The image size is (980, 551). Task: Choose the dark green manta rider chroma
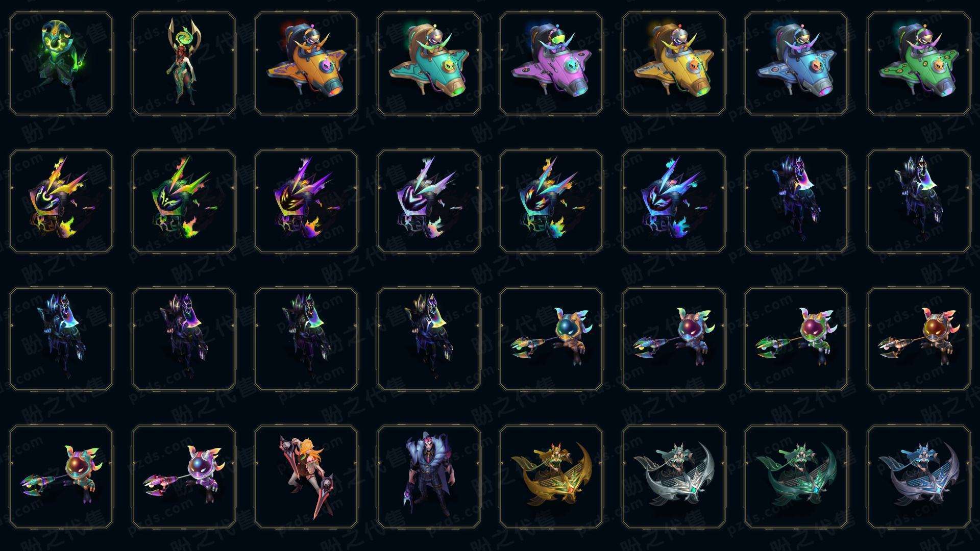pyautogui.click(x=796, y=477)
